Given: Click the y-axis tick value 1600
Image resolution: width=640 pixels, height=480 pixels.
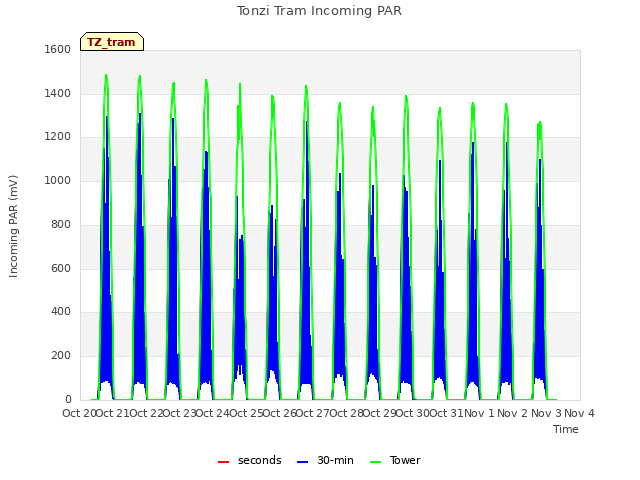Looking at the screenshot, I should pyautogui.click(x=58, y=49).
